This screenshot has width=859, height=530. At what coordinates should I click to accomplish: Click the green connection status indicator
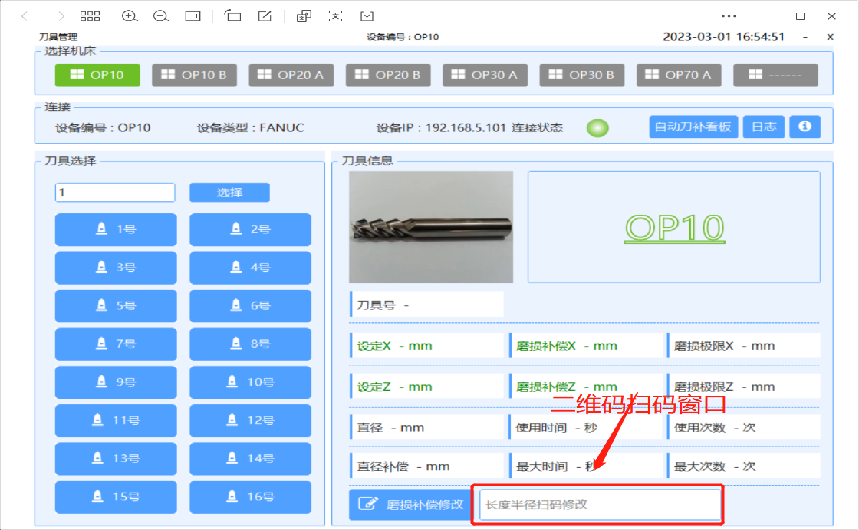point(597,128)
